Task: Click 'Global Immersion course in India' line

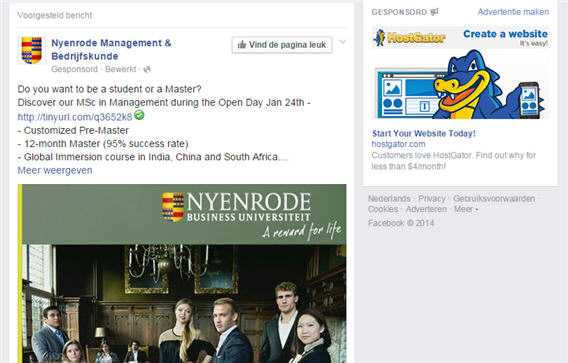Action: (x=153, y=157)
